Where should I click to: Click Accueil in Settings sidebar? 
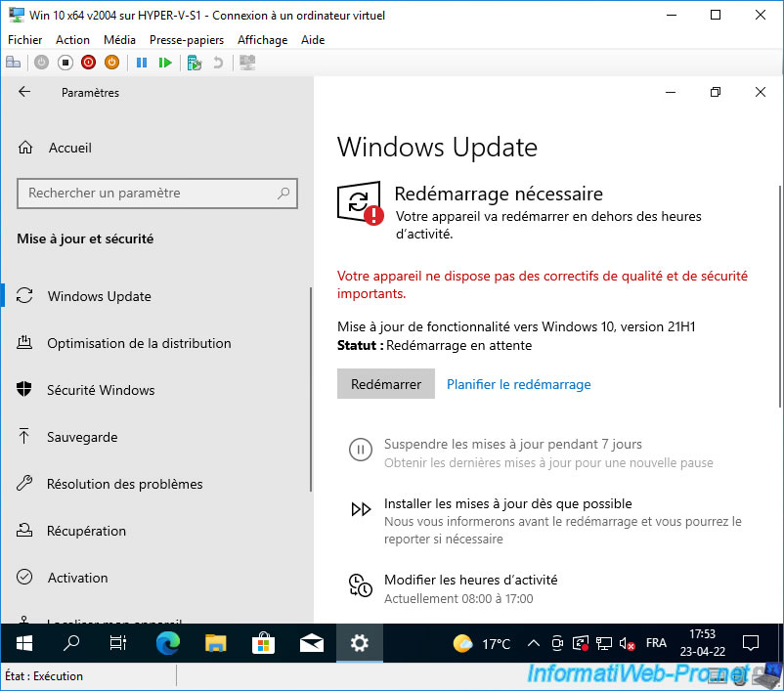click(70, 148)
